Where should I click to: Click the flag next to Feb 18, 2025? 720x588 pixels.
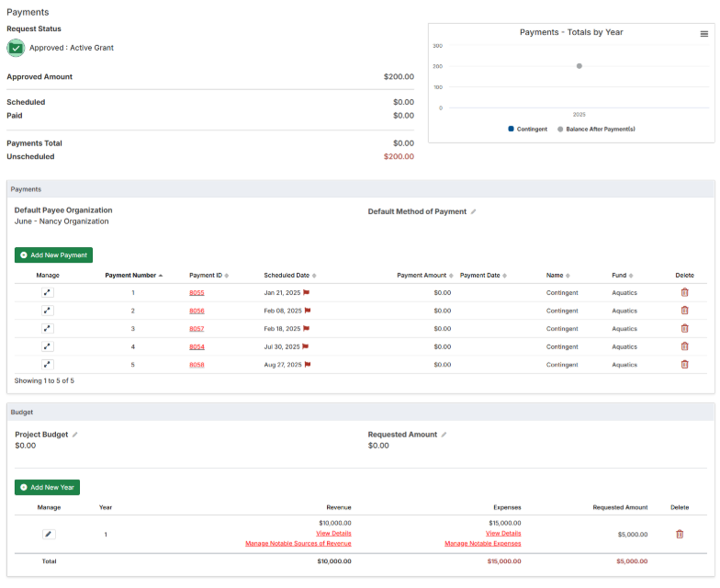(307, 329)
